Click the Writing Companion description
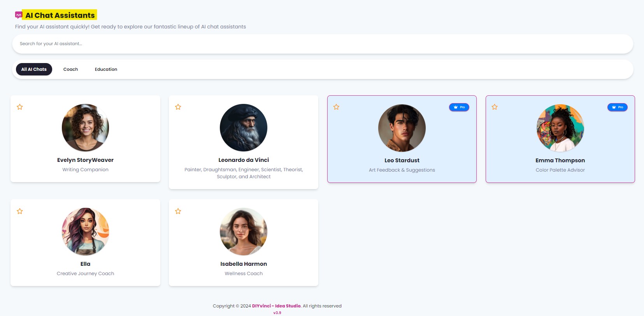The width and height of the screenshot is (644, 316). click(x=86, y=170)
